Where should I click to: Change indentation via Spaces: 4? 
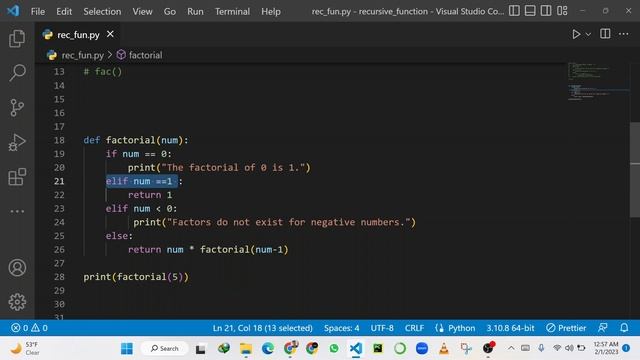tap(342, 328)
